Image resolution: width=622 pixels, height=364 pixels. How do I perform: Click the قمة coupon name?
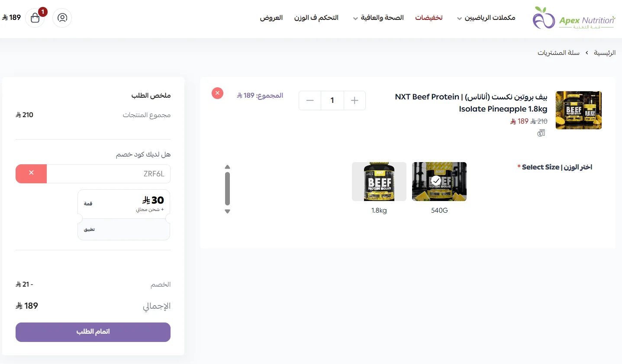point(88,204)
